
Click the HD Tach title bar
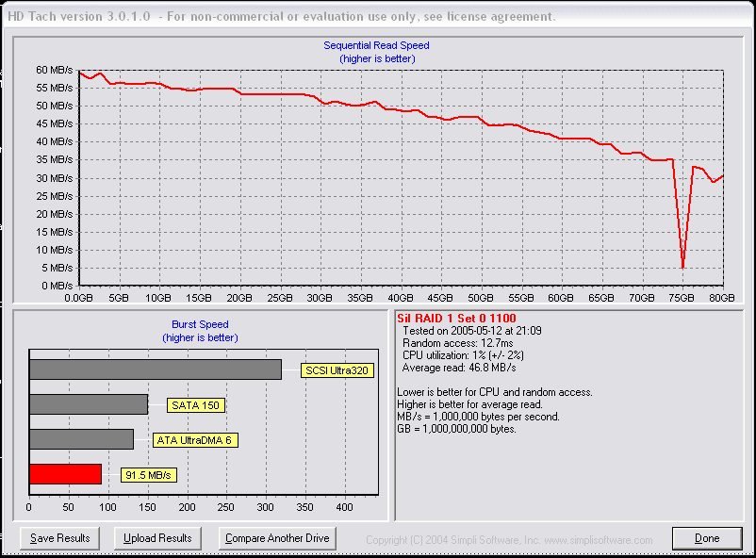tap(283, 17)
